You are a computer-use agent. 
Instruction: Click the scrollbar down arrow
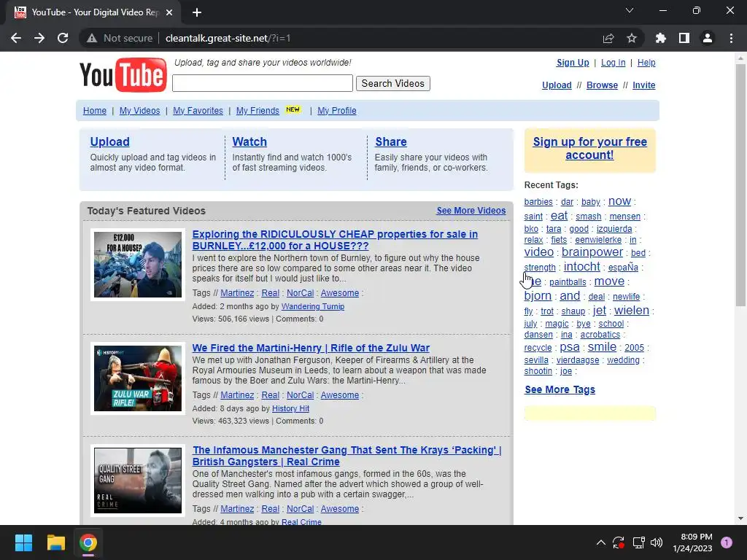pos(740,518)
